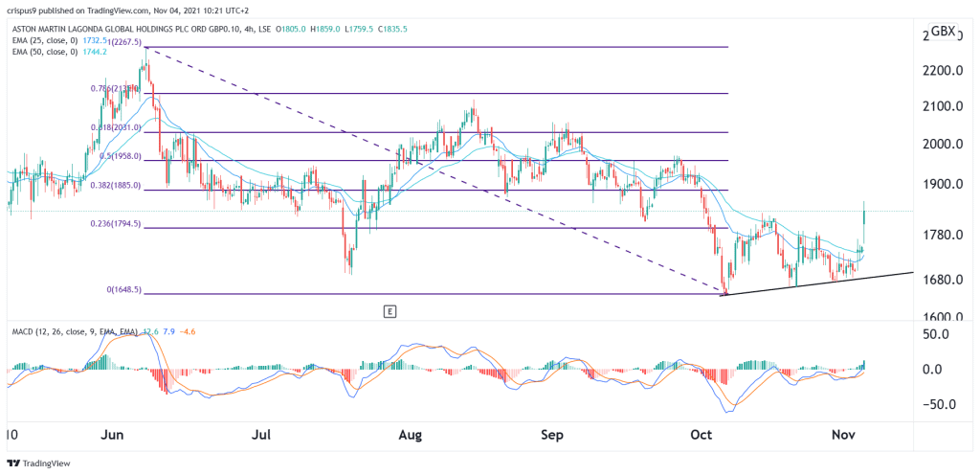Click the 0.618(2031.0) Fibonacci level label

point(115,127)
